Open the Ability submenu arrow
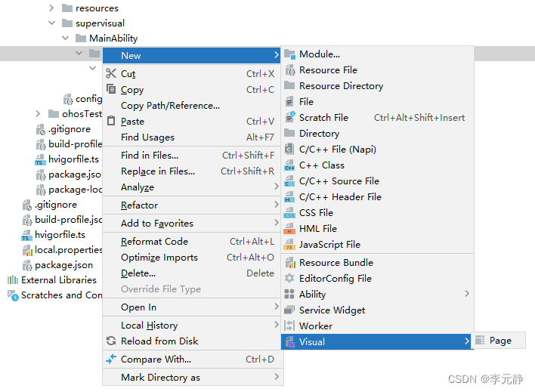The image size is (535, 392). 467,294
